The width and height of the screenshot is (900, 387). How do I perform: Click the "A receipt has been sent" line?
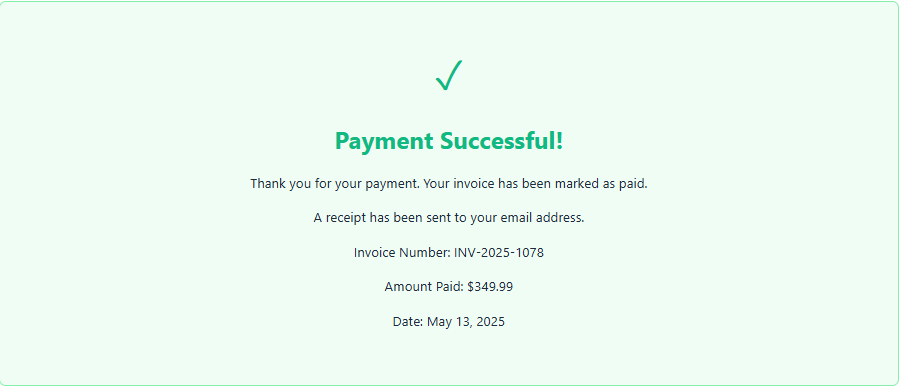point(449,218)
